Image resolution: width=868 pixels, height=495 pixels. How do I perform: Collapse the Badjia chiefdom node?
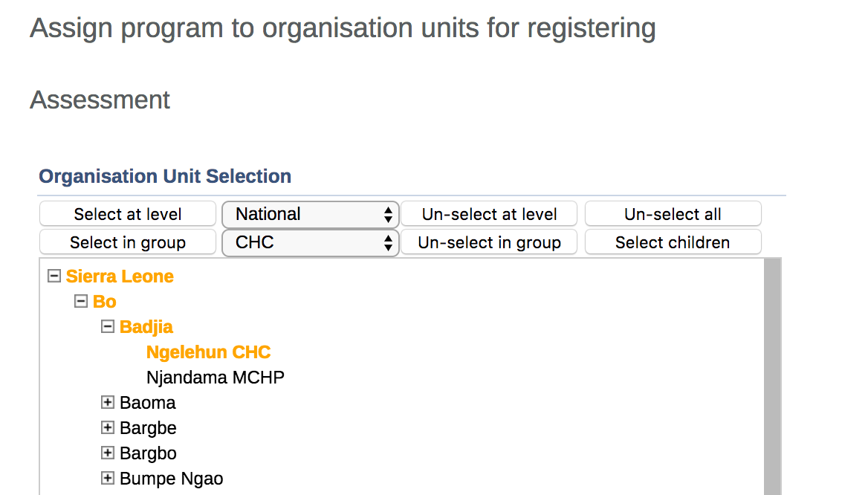[108, 326]
